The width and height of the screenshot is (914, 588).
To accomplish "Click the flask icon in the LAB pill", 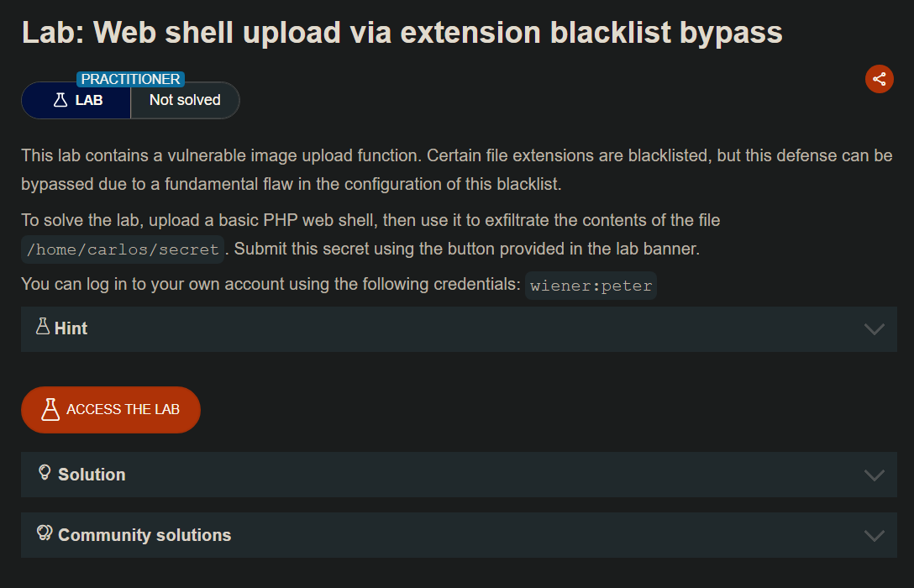I will point(60,100).
